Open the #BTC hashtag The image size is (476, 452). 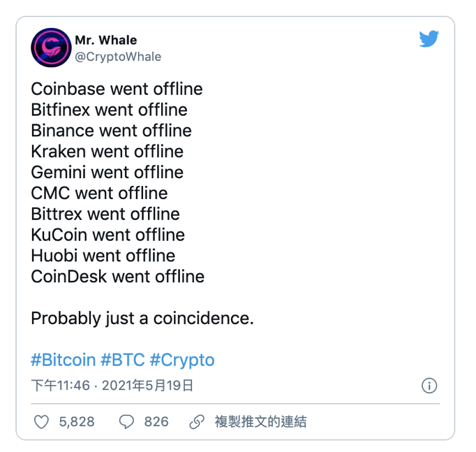[123, 360]
